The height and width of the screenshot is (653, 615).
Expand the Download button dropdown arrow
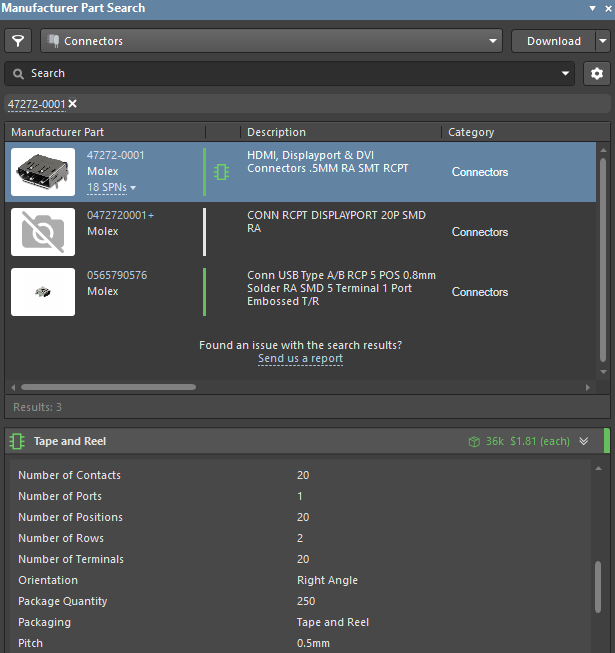602,41
